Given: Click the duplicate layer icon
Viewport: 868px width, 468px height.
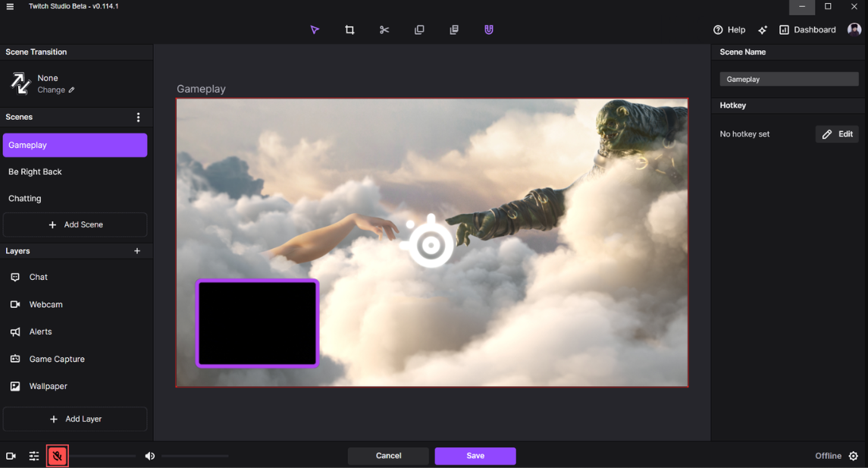Looking at the screenshot, I should pyautogui.click(x=419, y=30).
